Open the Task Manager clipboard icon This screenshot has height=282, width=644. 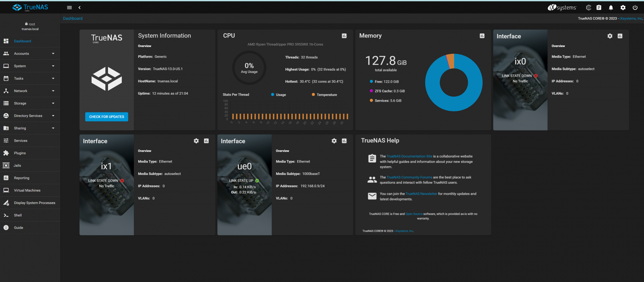(x=599, y=7)
